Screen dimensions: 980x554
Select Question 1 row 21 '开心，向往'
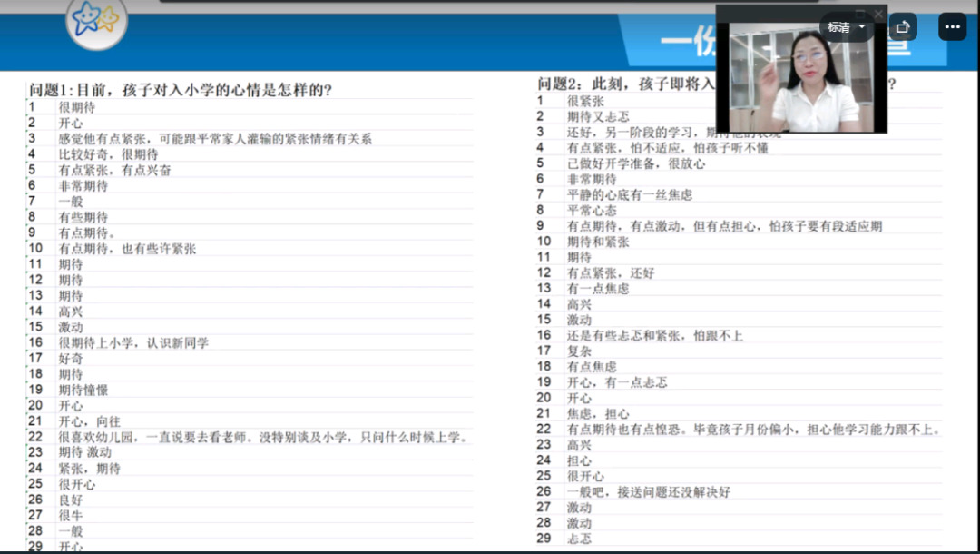(89, 421)
